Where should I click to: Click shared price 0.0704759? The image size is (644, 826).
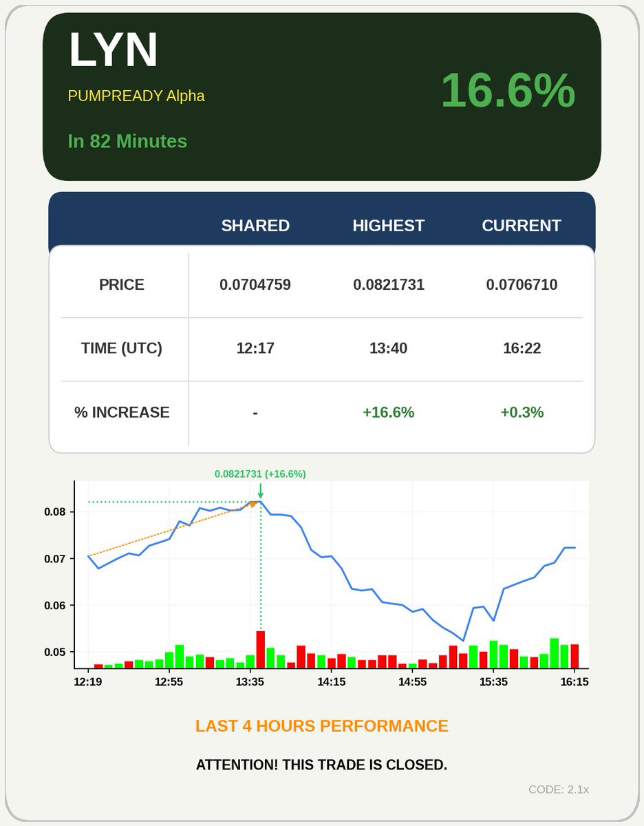pyautogui.click(x=255, y=284)
